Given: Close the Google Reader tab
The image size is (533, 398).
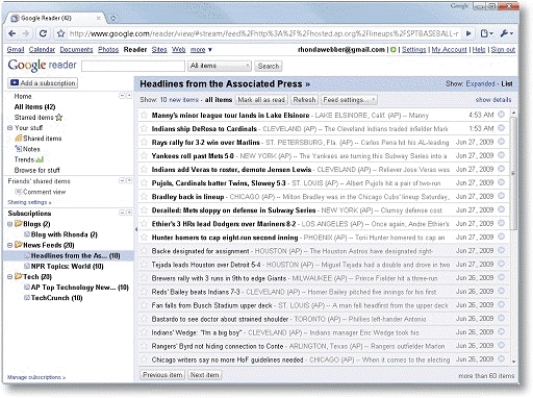Looking at the screenshot, I should coord(99,18).
